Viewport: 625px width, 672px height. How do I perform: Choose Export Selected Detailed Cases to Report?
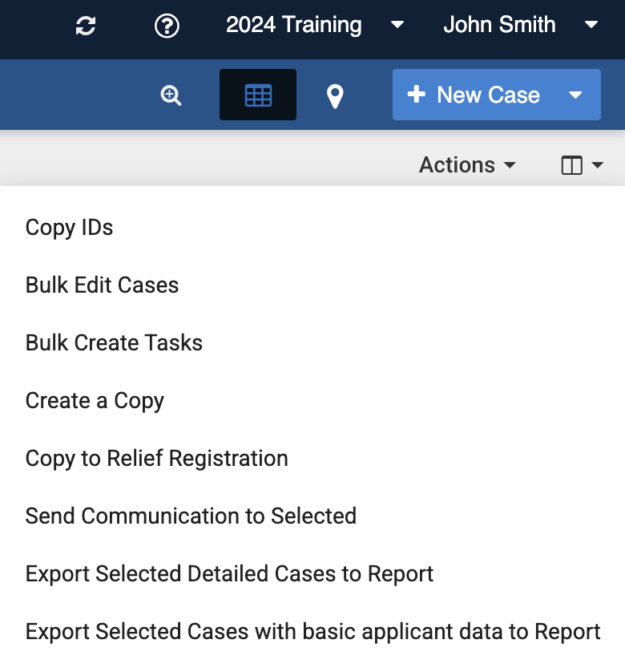coord(229,574)
